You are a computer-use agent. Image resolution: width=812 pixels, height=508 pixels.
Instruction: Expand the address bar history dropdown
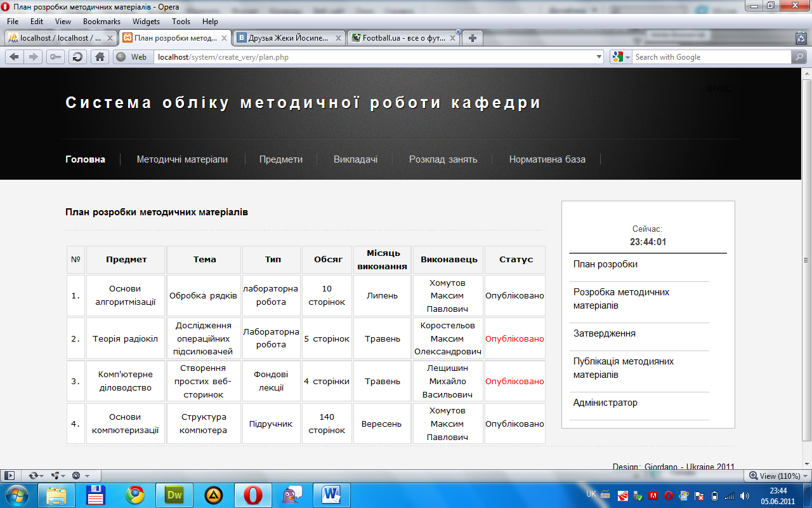pos(599,57)
